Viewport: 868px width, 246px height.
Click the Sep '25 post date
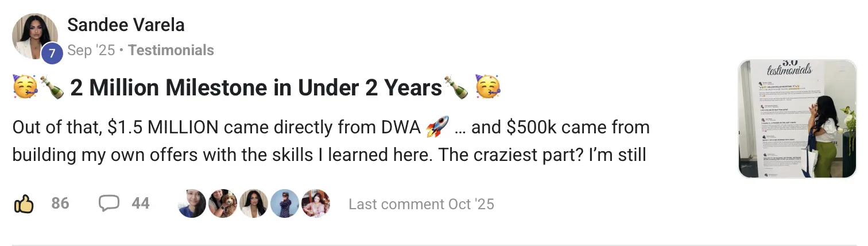(x=91, y=51)
